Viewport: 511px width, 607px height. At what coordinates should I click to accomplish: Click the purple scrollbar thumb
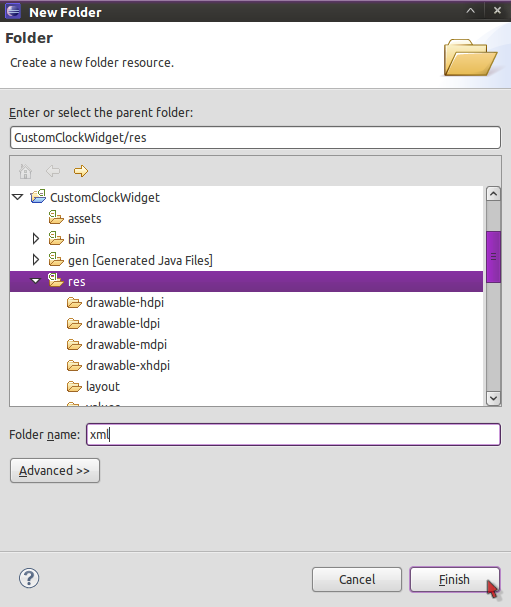[494, 257]
